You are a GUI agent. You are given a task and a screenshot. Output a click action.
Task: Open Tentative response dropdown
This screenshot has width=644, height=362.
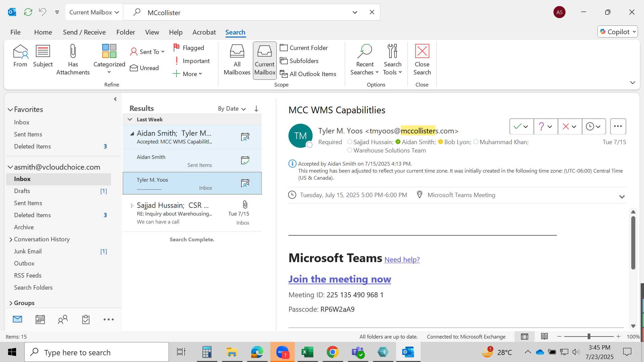coord(550,126)
